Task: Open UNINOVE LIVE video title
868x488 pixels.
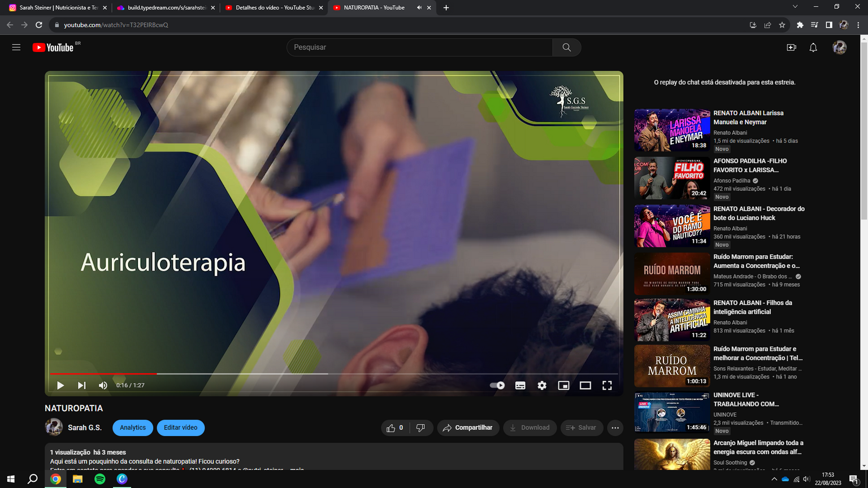Action: (x=746, y=399)
